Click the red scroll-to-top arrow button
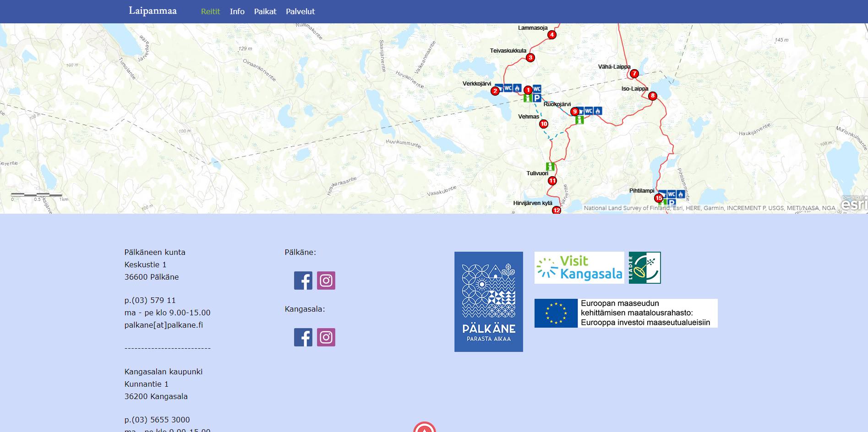Image resolution: width=868 pixels, height=432 pixels. point(425,427)
